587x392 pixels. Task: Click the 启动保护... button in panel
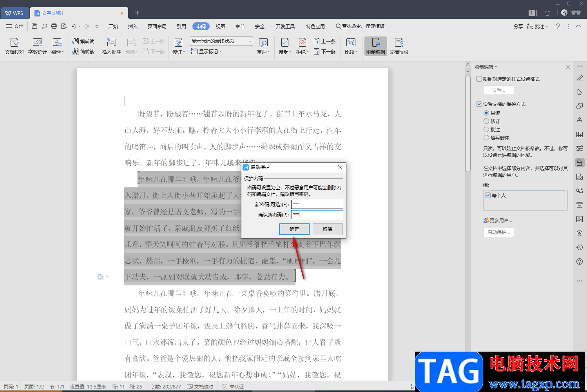pyautogui.click(x=498, y=232)
